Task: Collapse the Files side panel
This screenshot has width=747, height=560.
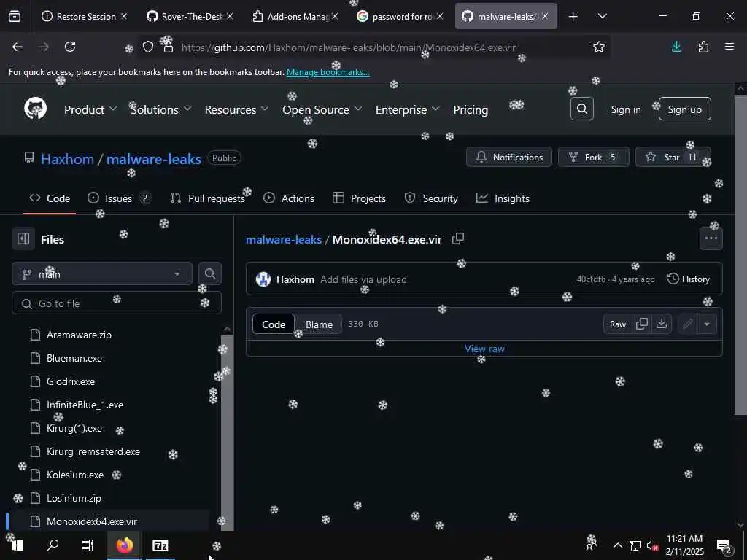Action: (x=23, y=238)
